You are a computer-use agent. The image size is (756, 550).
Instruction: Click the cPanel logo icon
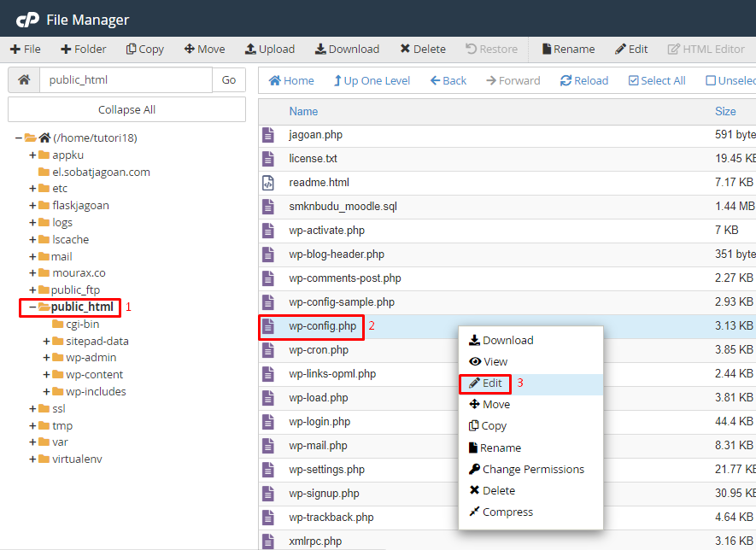[27, 20]
